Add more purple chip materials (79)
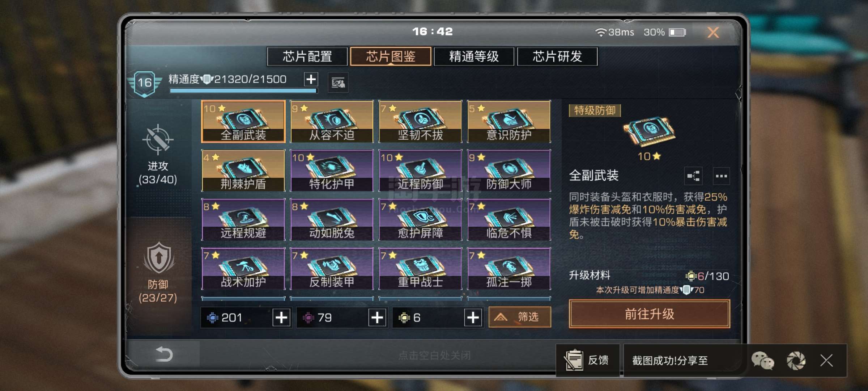 click(x=377, y=318)
